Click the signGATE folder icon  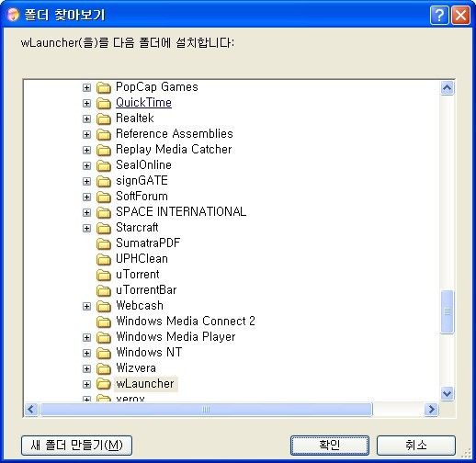(104, 181)
